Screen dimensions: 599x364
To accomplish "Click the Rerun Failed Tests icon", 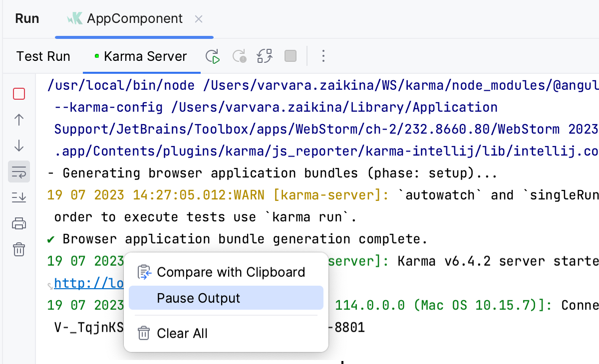I will click(x=240, y=56).
